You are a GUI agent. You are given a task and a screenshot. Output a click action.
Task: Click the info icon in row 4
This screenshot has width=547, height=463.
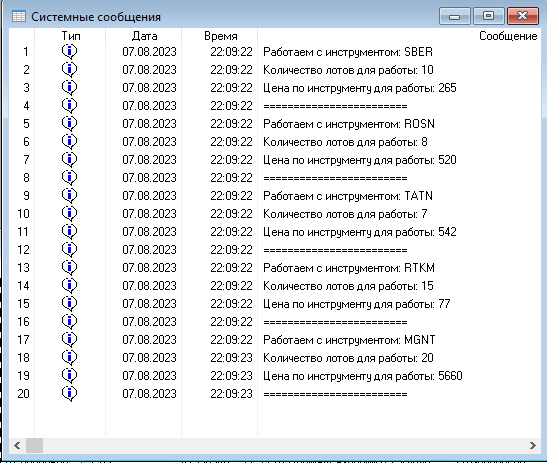pyautogui.click(x=69, y=105)
